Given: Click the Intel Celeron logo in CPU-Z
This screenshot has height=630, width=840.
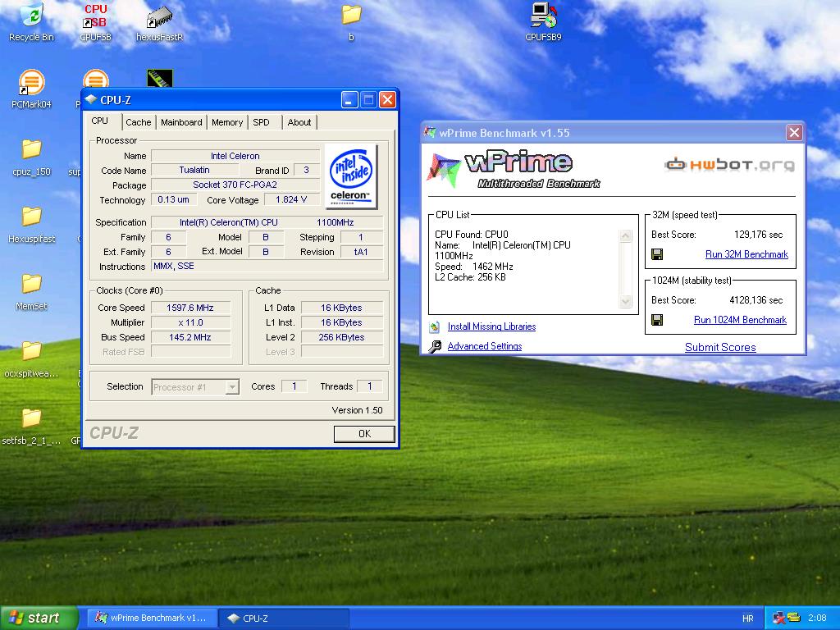Looking at the screenshot, I should coord(351,176).
